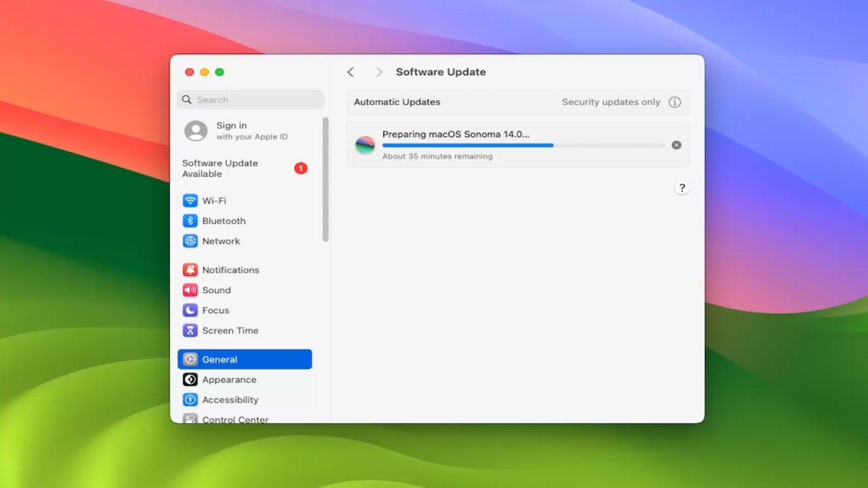Screen dimensions: 868x488
Task: Click the sidebar scrollbar
Action: coord(325,179)
